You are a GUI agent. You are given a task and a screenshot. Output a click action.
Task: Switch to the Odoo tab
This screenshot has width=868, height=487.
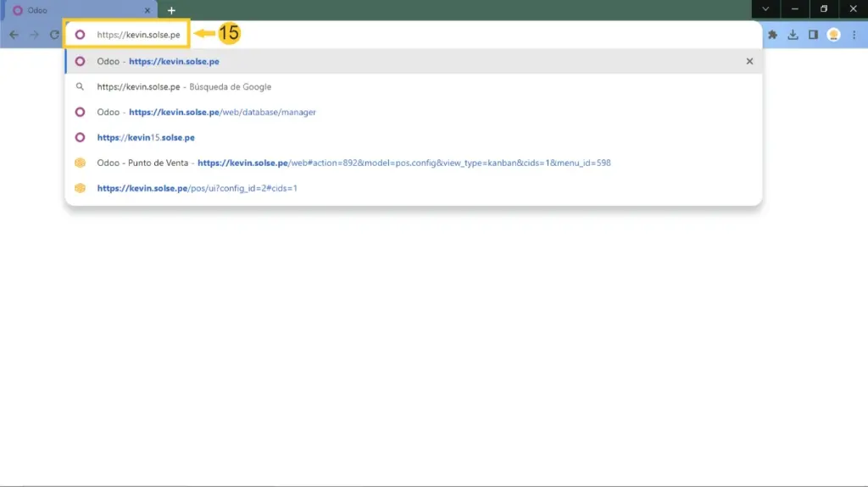click(76, 10)
